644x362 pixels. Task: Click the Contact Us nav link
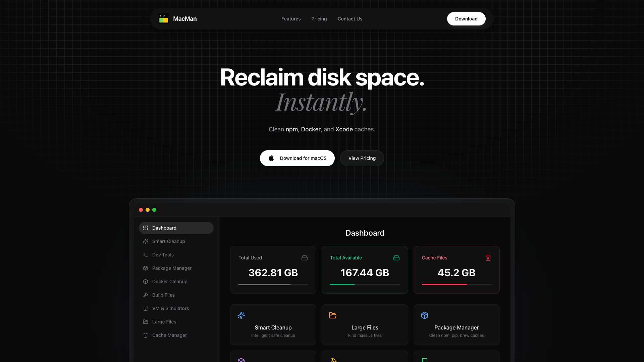point(350,19)
